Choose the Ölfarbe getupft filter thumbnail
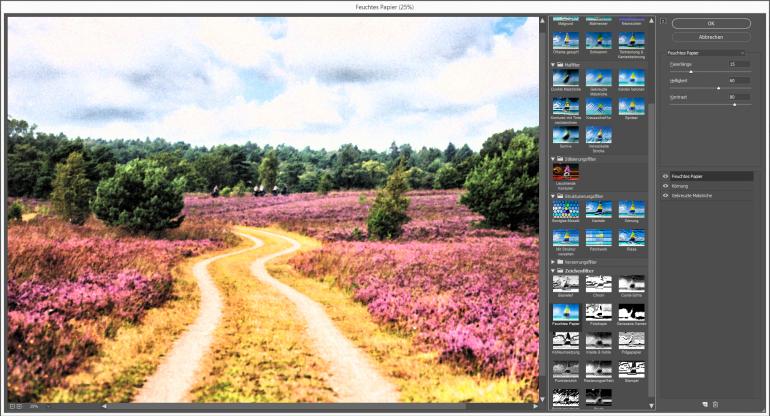770x416 pixels. [x=566, y=40]
